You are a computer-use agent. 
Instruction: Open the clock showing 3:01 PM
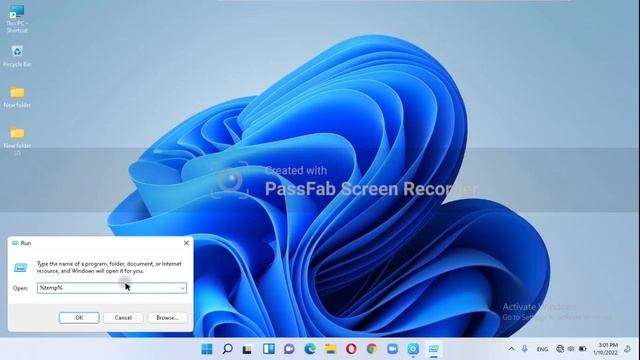coord(605,349)
